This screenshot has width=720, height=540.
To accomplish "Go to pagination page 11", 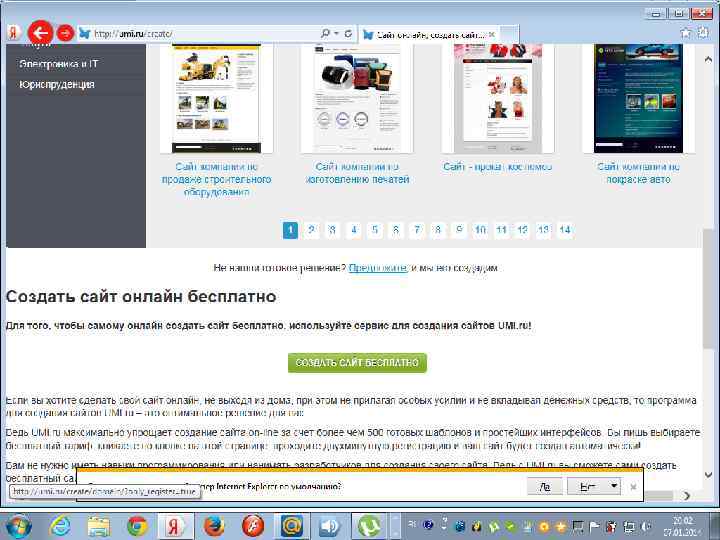I will pos(501,230).
